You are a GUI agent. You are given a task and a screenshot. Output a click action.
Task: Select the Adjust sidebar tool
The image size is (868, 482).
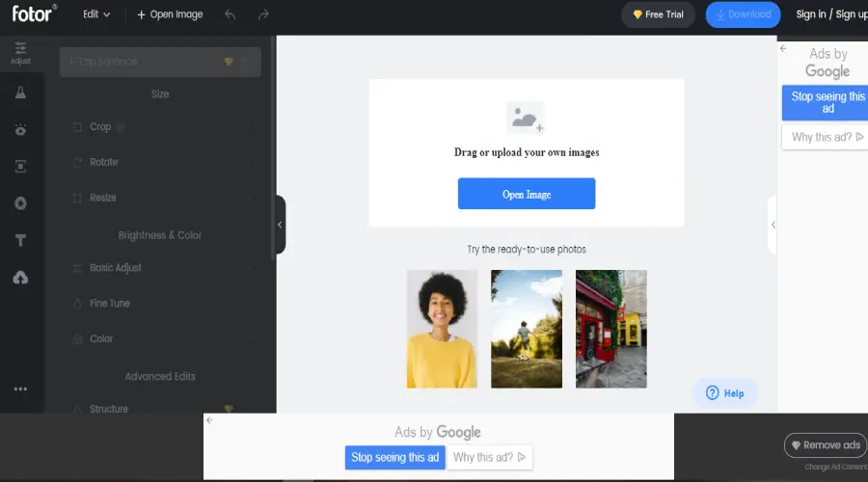(20, 53)
